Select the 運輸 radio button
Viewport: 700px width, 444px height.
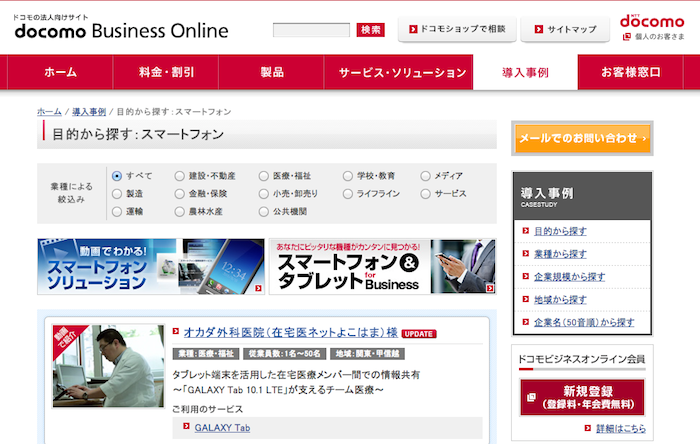click(x=117, y=212)
